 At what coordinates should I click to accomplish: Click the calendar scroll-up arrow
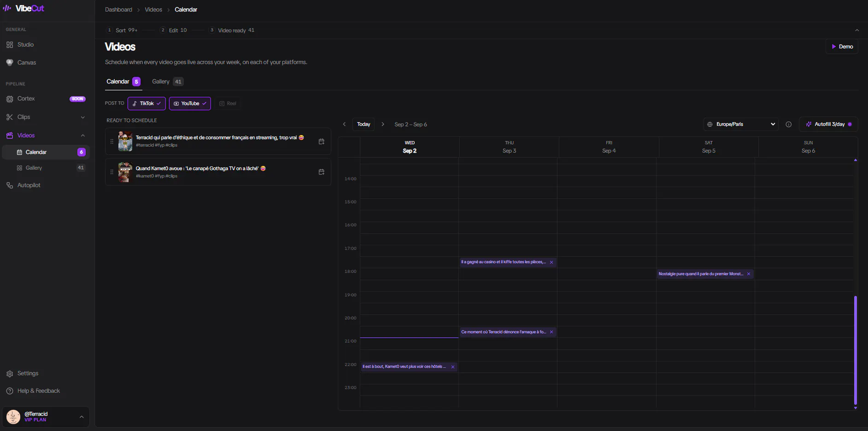click(856, 160)
